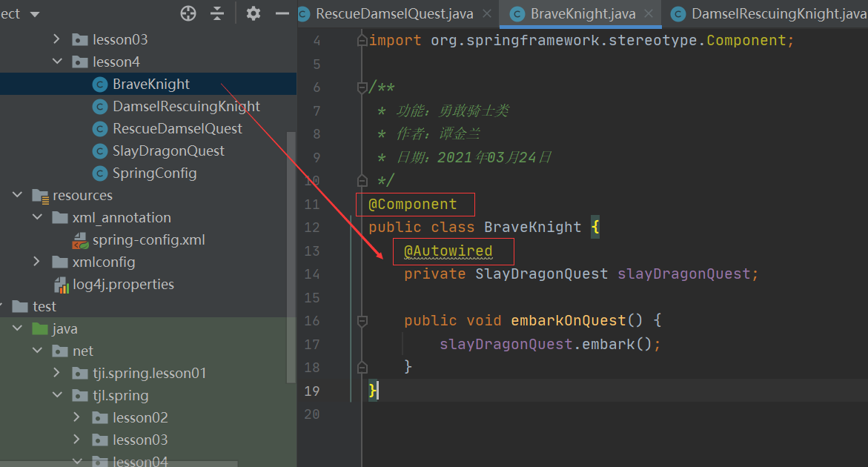Image resolution: width=868 pixels, height=467 pixels.
Task: Click SlayDragonQuest class icon in tree
Action: [99, 151]
